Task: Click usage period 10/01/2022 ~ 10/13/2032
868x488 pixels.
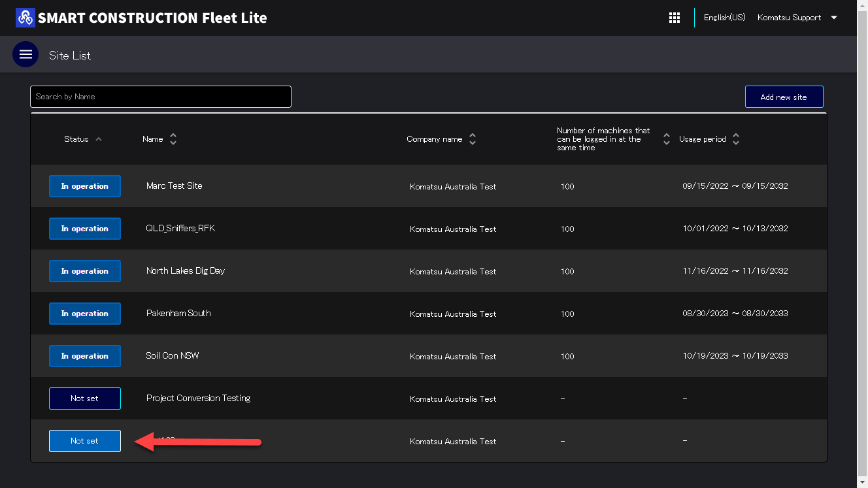Action: click(x=735, y=229)
